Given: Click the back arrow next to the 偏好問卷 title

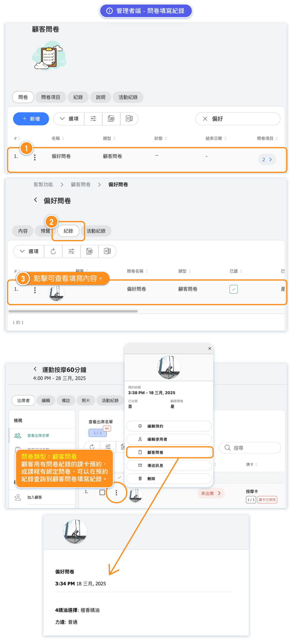Looking at the screenshot, I should (36, 200).
